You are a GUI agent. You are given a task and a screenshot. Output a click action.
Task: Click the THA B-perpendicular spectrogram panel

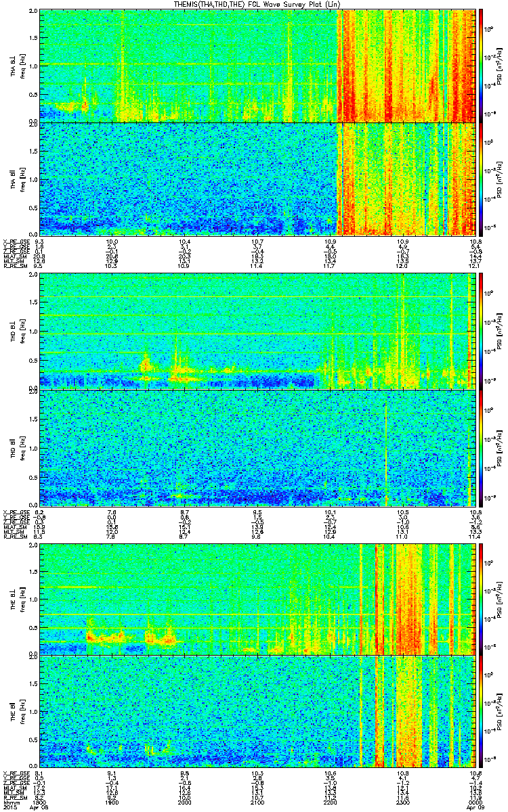coord(259,66)
